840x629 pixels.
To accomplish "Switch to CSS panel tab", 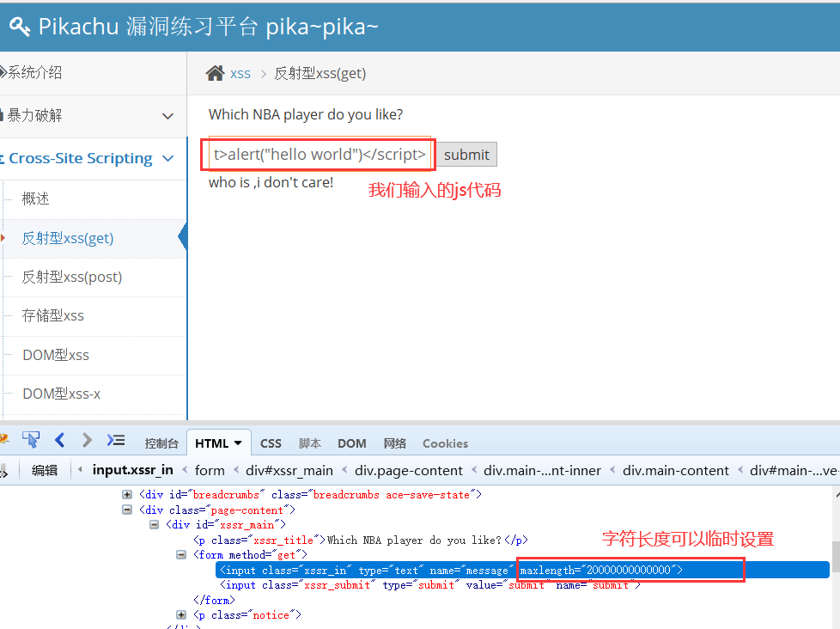I will [271, 443].
